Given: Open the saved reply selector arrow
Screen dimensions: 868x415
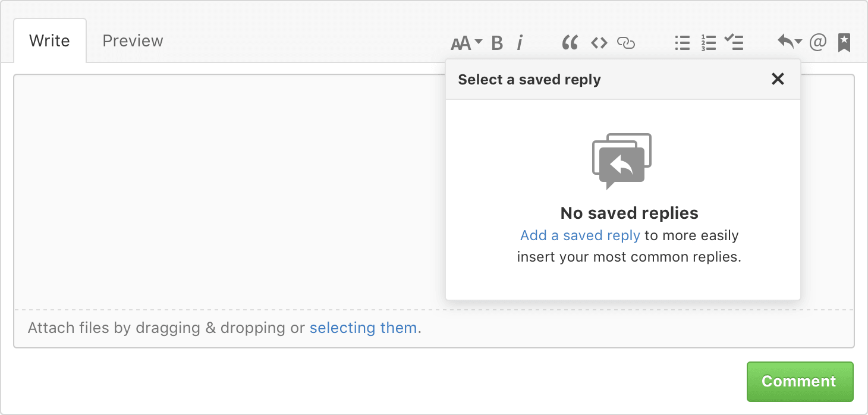Looking at the screenshot, I should (788, 42).
